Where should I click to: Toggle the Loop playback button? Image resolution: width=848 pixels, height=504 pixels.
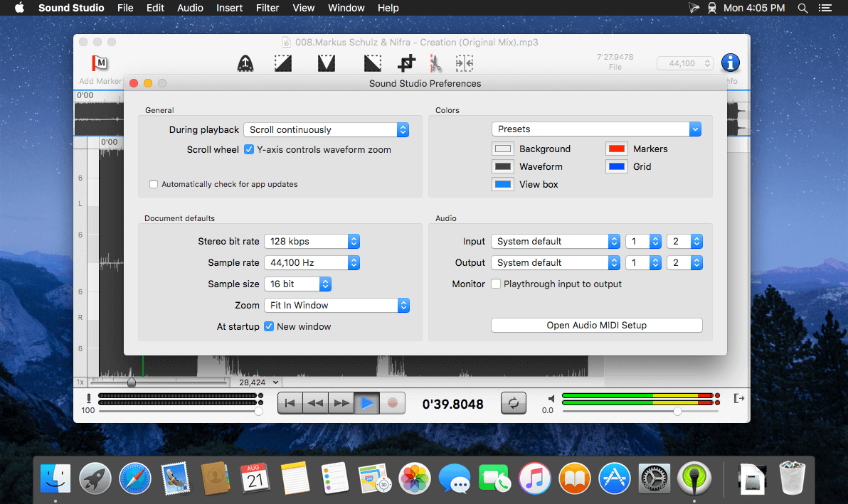pos(513,403)
